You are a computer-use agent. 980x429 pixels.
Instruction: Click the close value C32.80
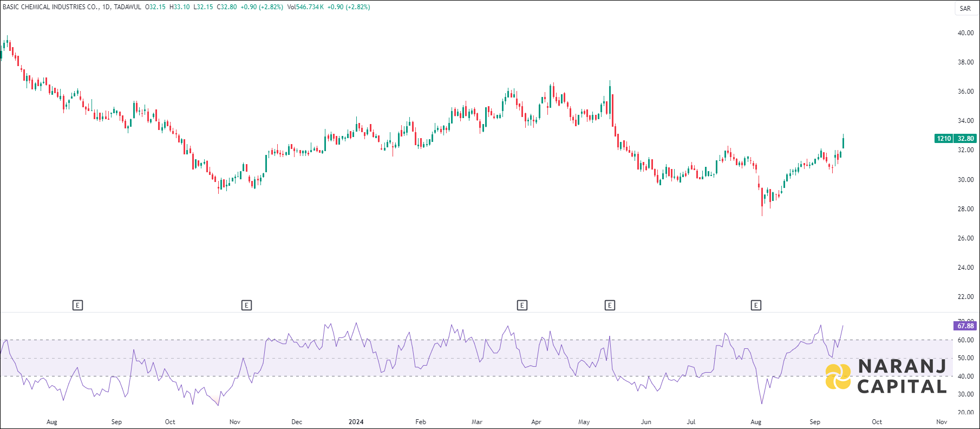coord(226,7)
